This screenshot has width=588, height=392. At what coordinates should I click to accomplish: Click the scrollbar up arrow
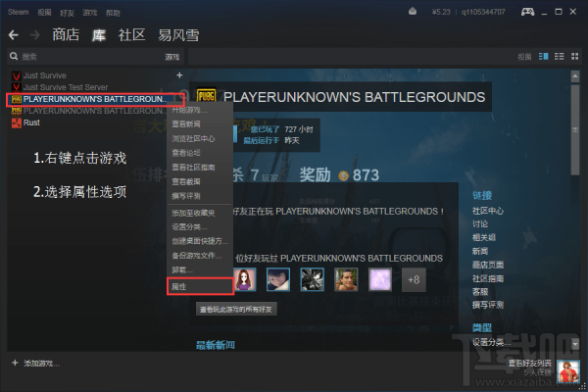(575, 76)
